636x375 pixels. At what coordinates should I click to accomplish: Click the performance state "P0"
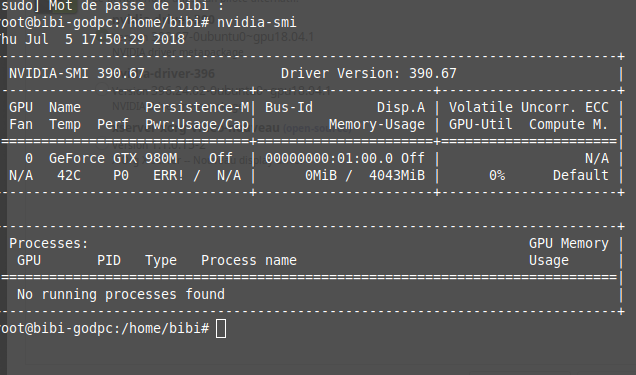tap(121, 176)
